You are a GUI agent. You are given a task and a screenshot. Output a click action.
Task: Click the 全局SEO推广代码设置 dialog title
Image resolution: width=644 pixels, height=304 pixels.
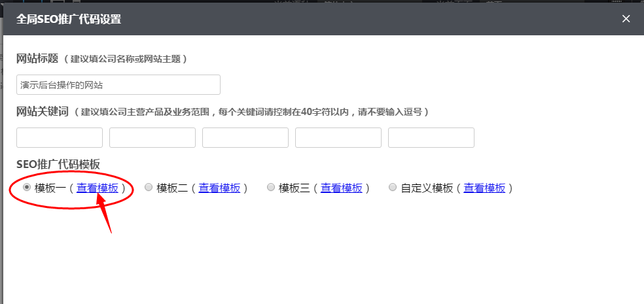[69, 19]
